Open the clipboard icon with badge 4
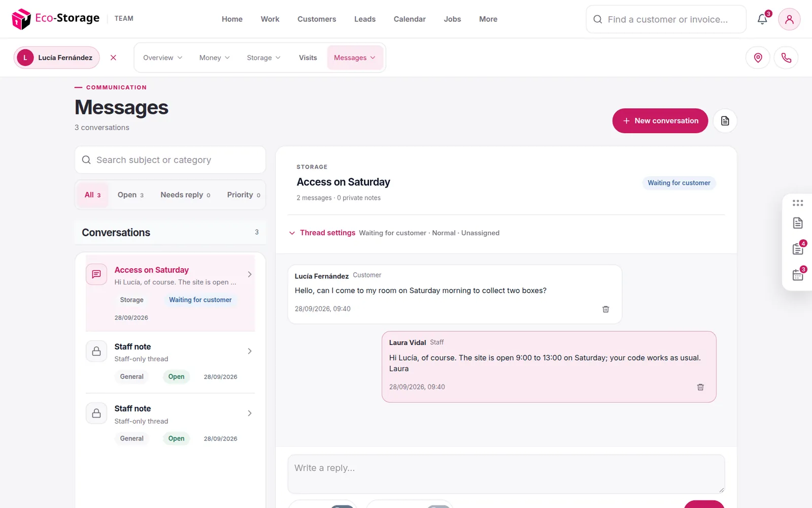 pos(798,249)
